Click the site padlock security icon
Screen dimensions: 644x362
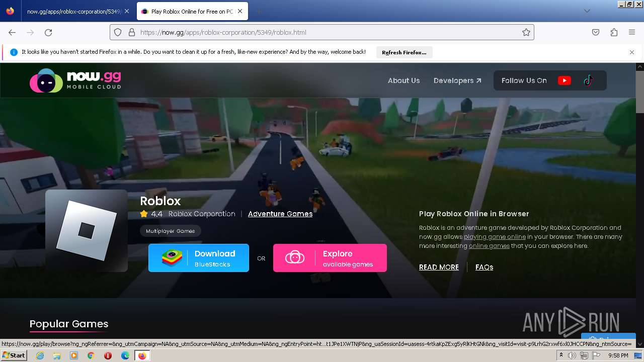tap(132, 32)
